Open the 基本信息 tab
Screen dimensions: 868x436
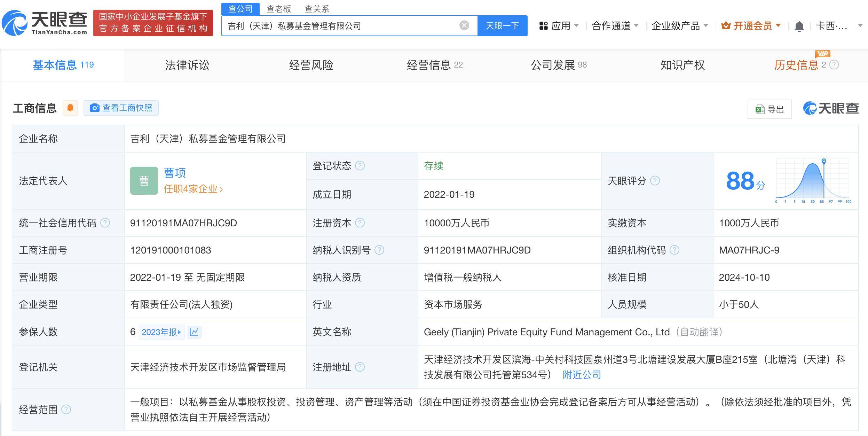tap(63, 65)
